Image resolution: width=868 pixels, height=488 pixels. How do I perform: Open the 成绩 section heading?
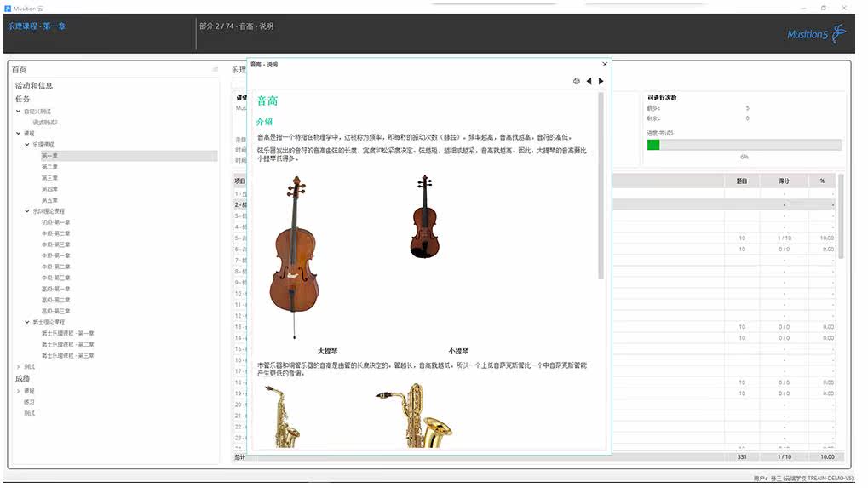click(23, 378)
